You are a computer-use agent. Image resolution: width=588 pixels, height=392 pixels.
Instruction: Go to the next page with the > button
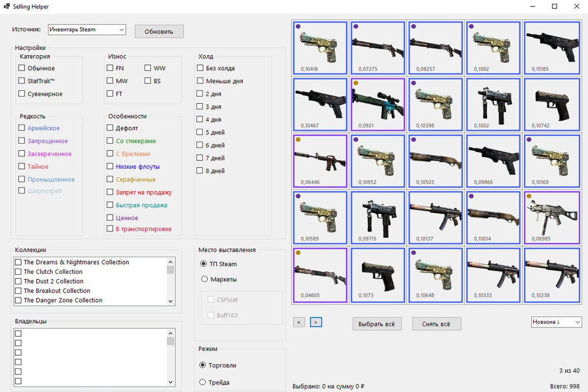coord(316,322)
